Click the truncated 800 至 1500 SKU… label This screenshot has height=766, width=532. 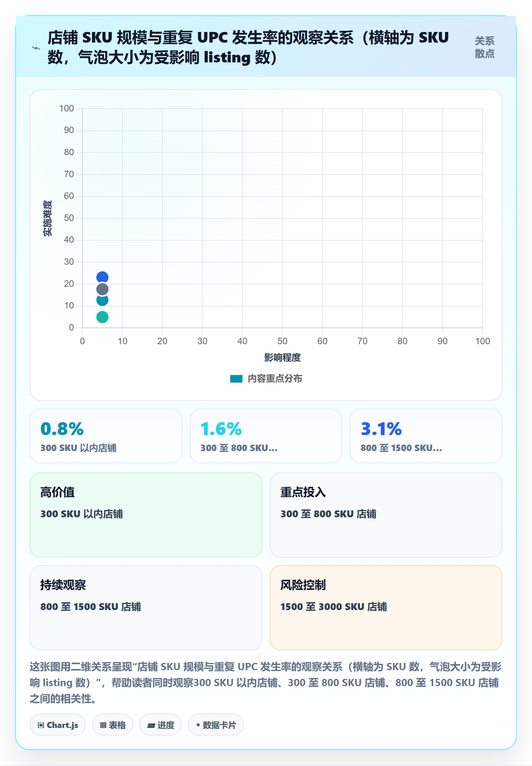pos(401,448)
